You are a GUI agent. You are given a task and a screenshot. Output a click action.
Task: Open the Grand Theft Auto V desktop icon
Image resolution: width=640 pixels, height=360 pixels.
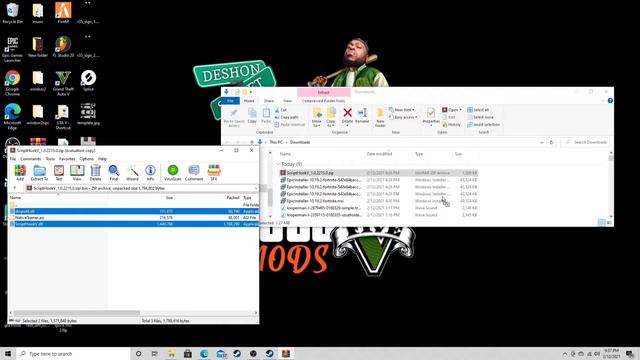click(x=63, y=83)
